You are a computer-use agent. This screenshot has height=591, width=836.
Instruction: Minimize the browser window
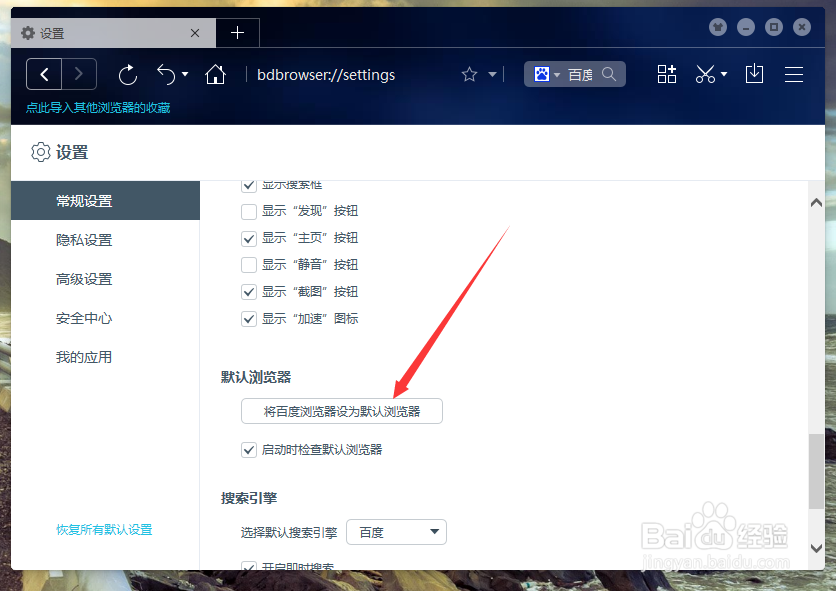pyautogui.click(x=746, y=27)
